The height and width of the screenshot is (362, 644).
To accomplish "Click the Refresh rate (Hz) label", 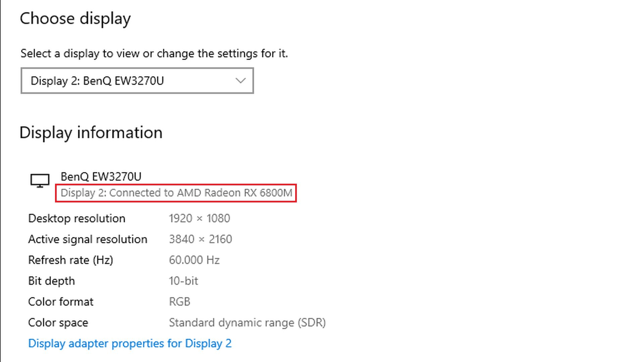I will [70, 260].
